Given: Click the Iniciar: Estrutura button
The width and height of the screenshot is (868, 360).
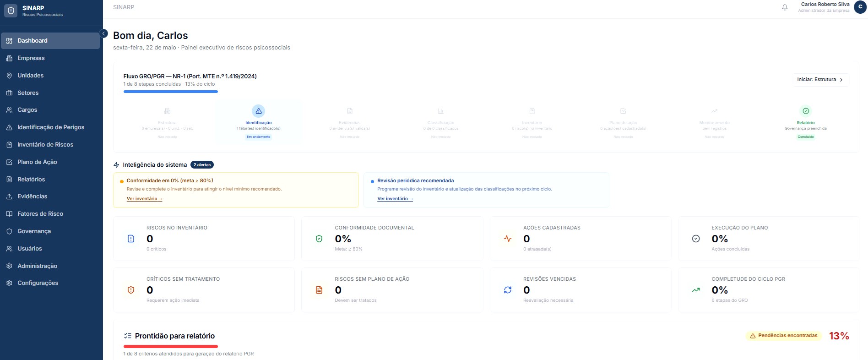Looking at the screenshot, I should click(820, 80).
